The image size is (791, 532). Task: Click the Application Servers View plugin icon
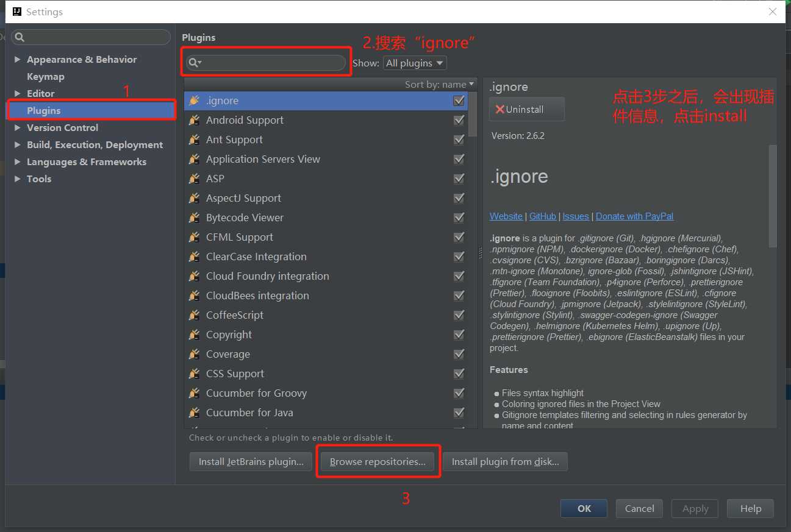195,159
